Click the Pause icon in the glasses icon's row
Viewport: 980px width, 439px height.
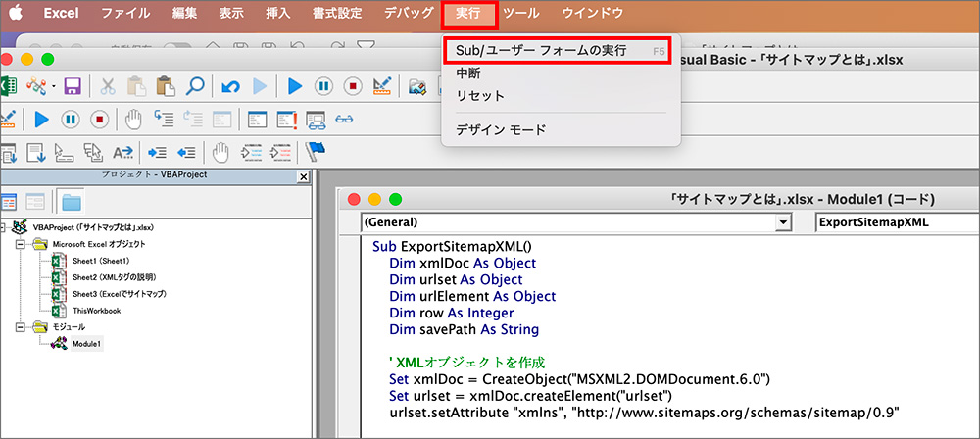[70, 119]
